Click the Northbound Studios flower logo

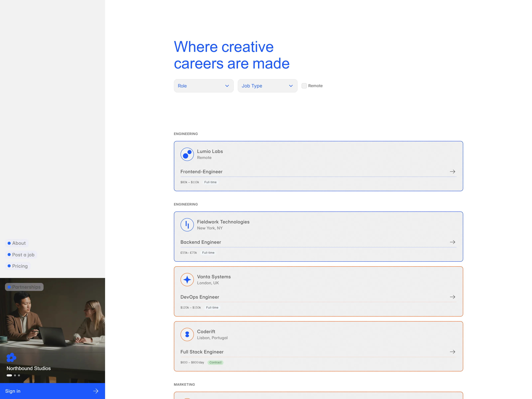point(11,357)
